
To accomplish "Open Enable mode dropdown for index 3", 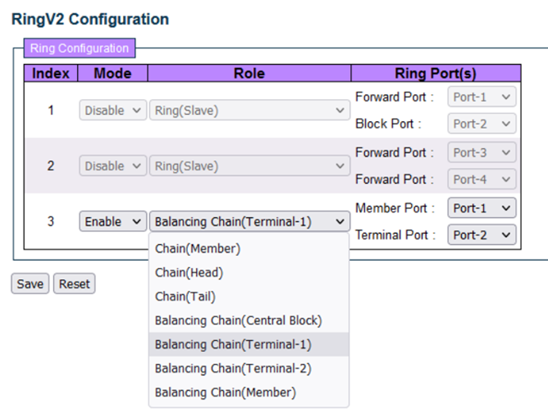I will coord(113,221).
